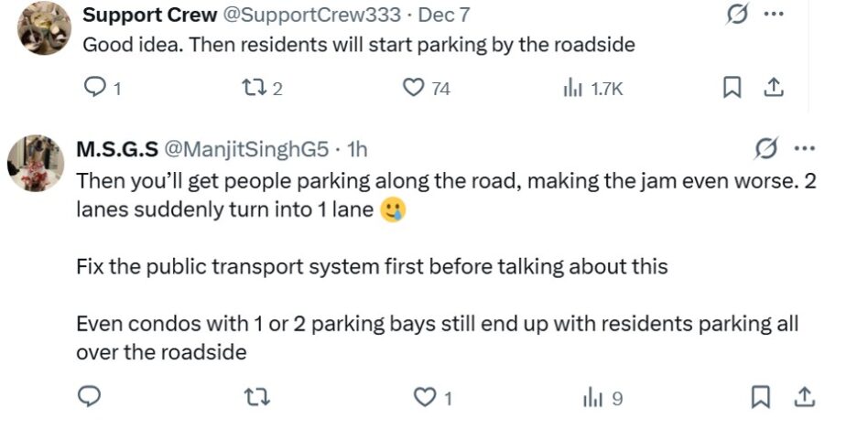
Task: Open Grok icon on M.S.G.S's tweet
Action: click(767, 149)
